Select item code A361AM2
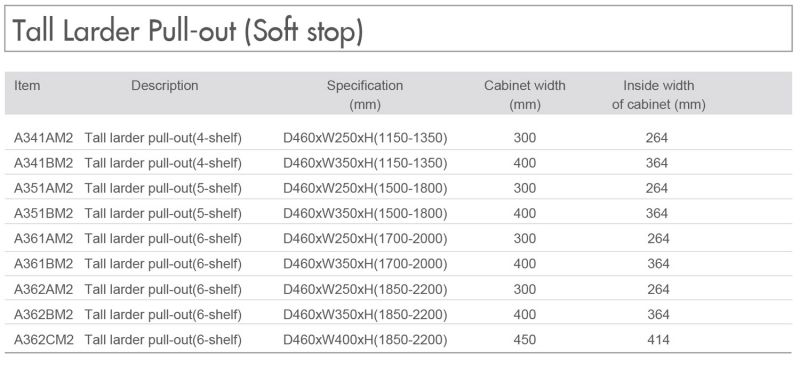The image size is (800, 369). point(43,238)
